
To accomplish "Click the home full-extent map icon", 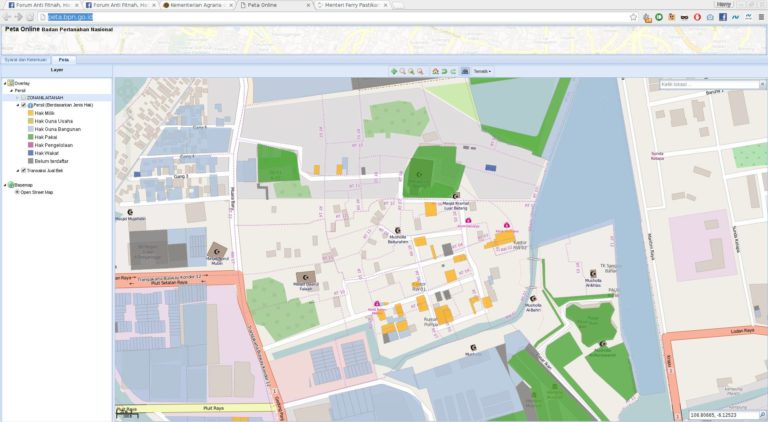I will pos(435,72).
